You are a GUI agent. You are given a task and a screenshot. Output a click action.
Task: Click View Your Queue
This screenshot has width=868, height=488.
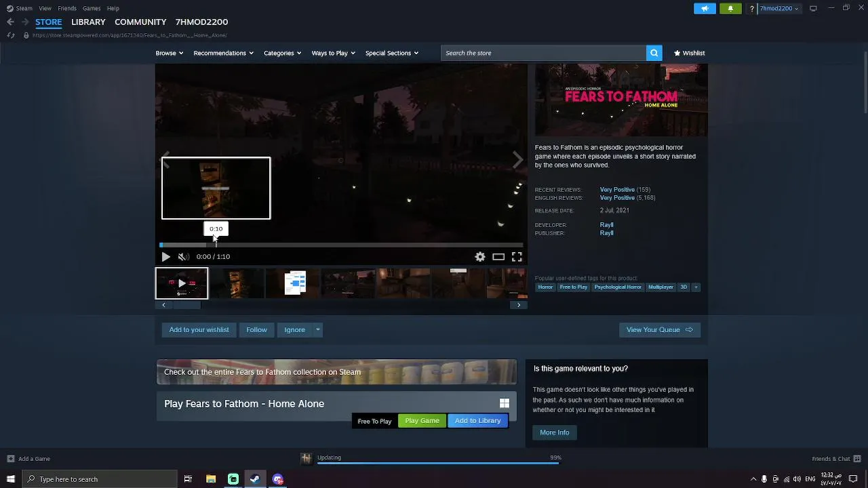[659, 329]
